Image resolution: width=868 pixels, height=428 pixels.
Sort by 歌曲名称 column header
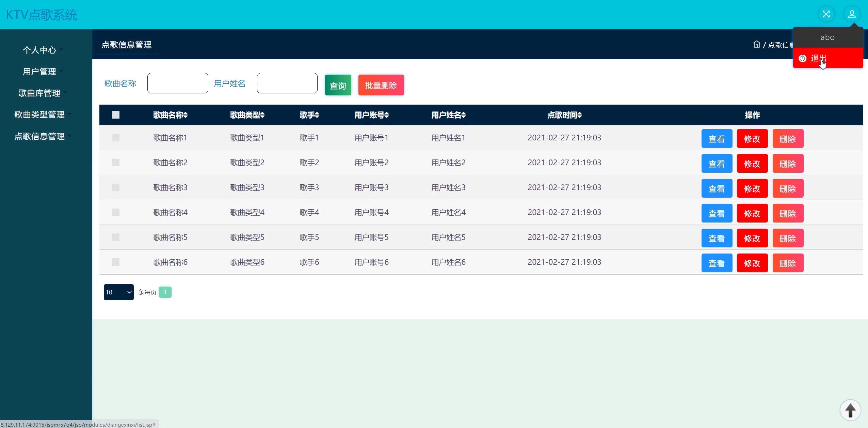click(x=170, y=115)
